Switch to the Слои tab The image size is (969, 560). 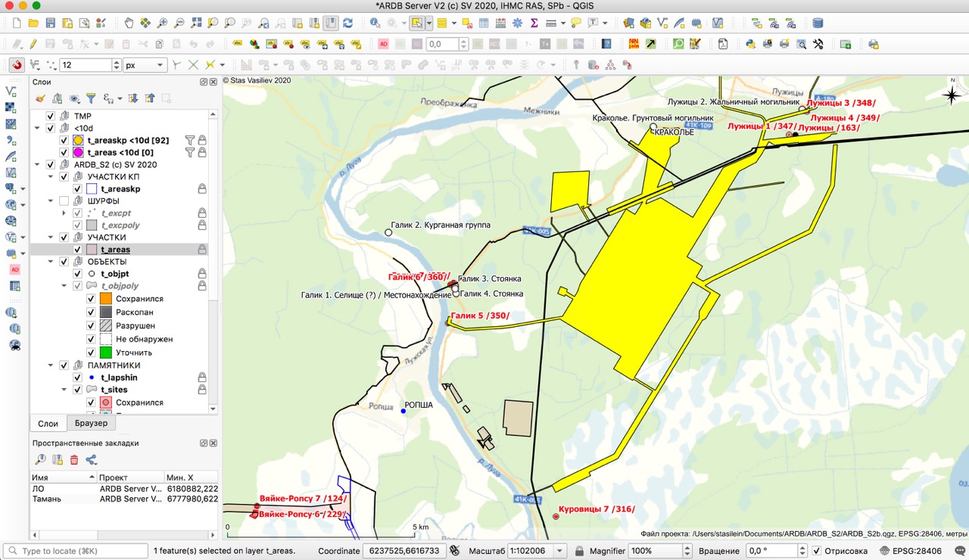pos(48,423)
